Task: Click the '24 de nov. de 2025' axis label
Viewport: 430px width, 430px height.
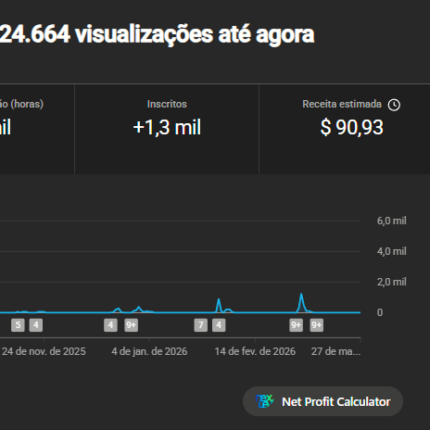Action: point(44,351)
